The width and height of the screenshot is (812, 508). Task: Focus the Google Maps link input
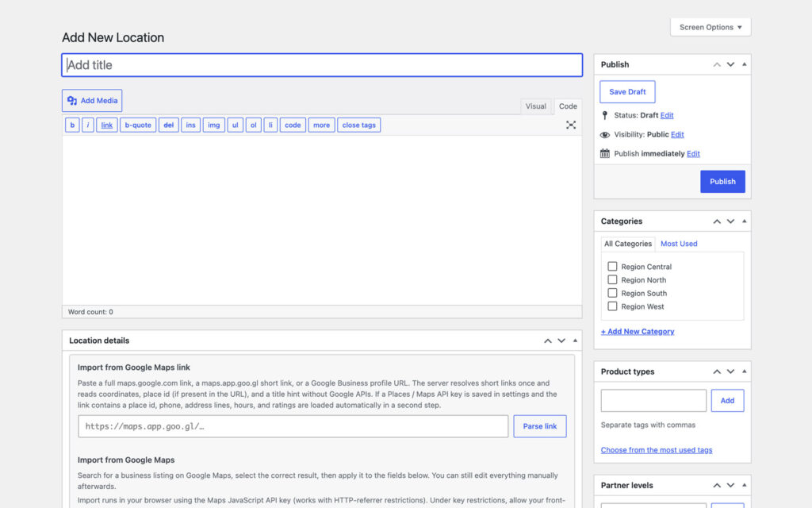click(293, 426)
